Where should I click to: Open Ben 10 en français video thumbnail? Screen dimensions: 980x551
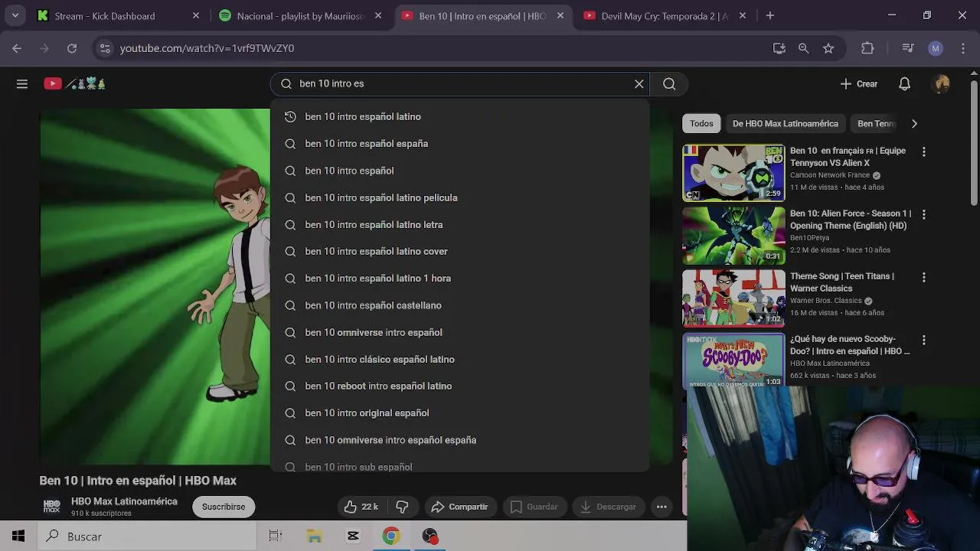coord(733,173)
